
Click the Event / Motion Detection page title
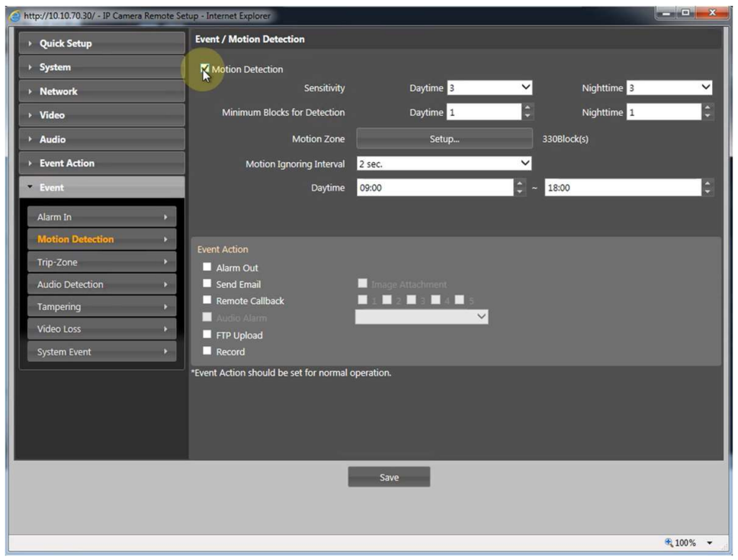click(250, 39)
